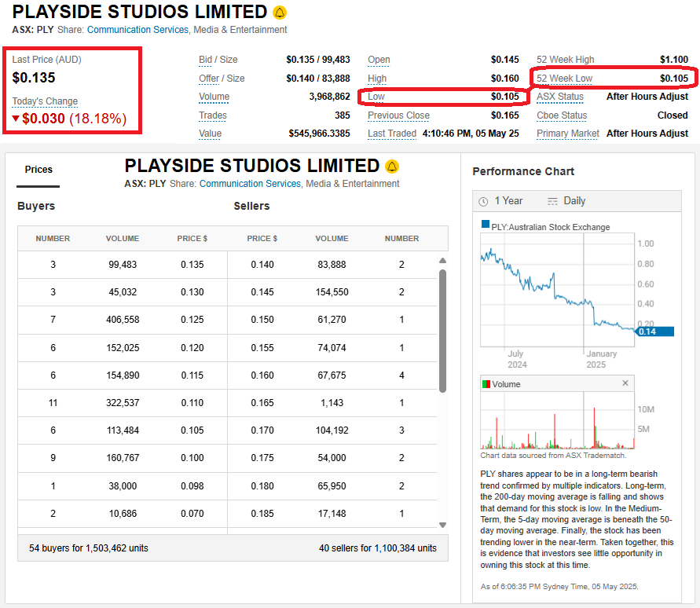
Task: Close the Volume chart panel
Action: [625, 383]
